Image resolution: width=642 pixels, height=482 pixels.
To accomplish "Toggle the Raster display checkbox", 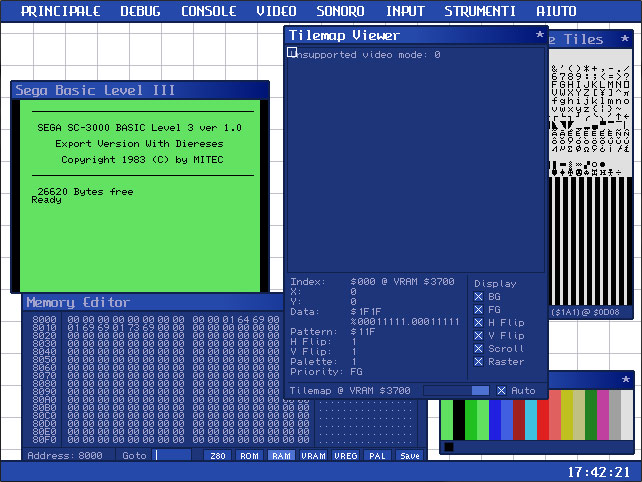I will (478, 362).
